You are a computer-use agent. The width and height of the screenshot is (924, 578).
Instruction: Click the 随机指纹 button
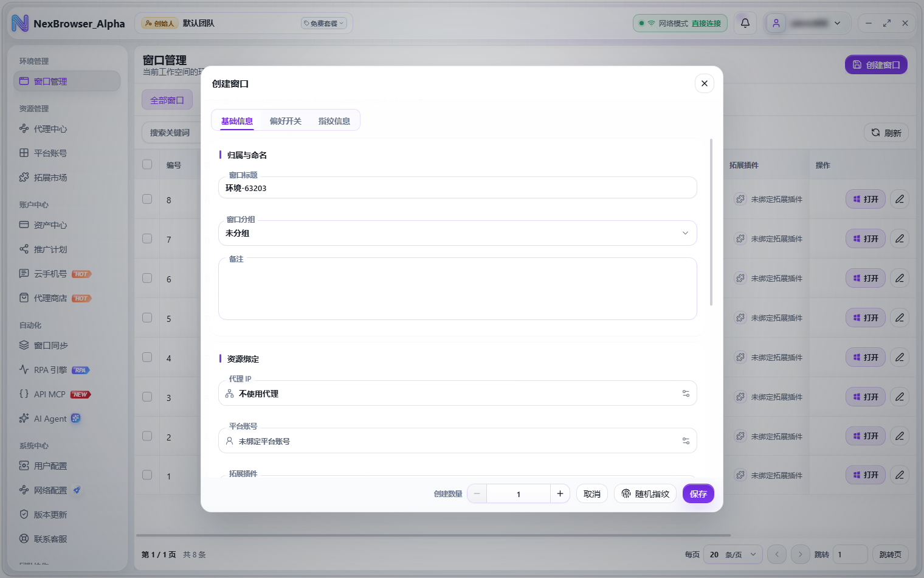(645, 494)
